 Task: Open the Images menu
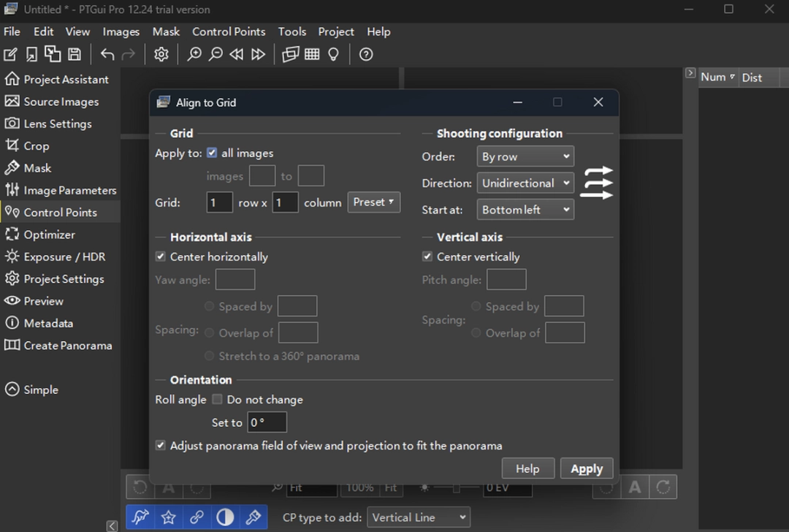coord(121,31)
